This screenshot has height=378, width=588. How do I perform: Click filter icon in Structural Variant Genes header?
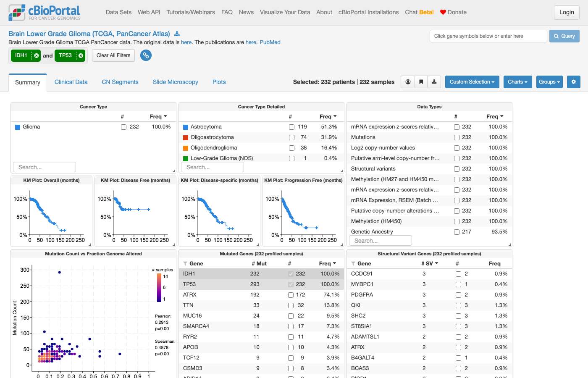[x=353, y=264]
